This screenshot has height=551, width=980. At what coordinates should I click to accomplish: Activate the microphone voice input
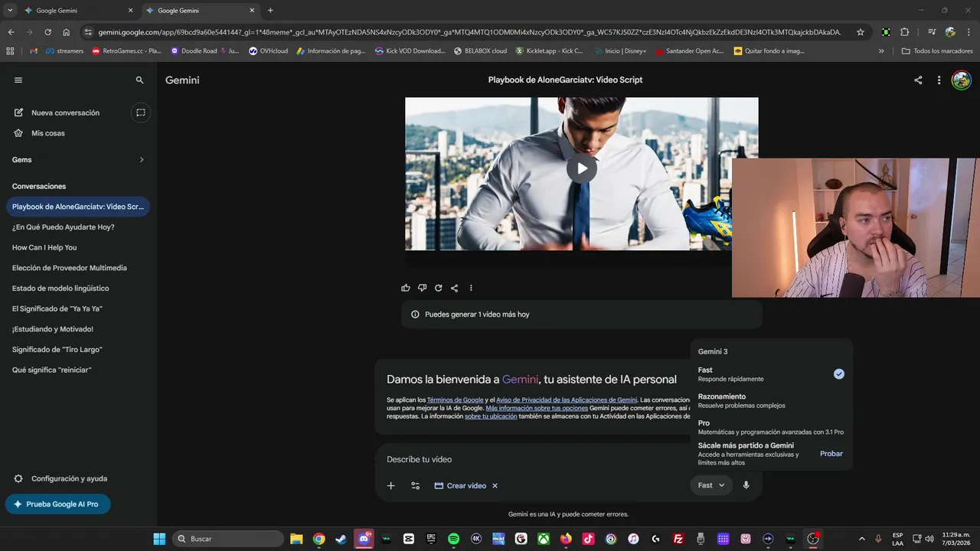tap(746, 485)
